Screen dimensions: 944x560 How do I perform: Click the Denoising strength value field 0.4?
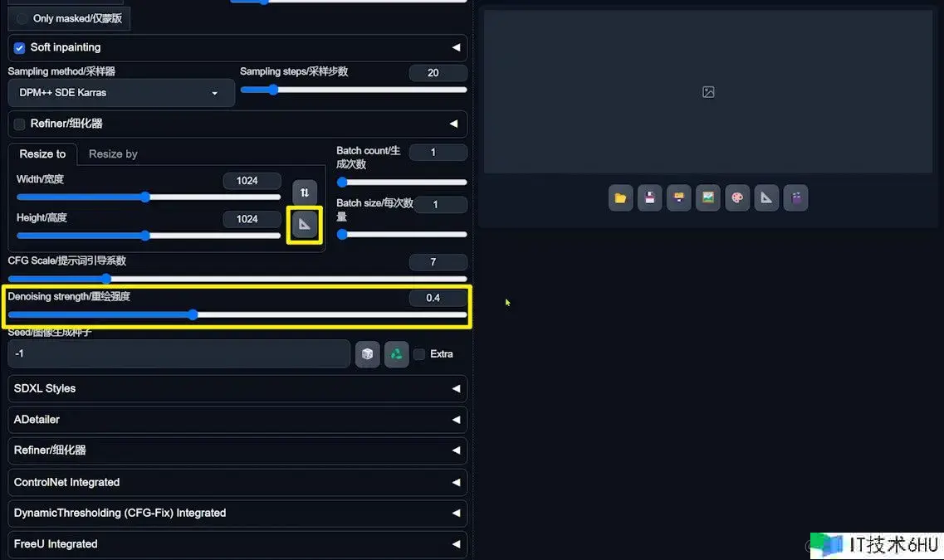[438, 298]
